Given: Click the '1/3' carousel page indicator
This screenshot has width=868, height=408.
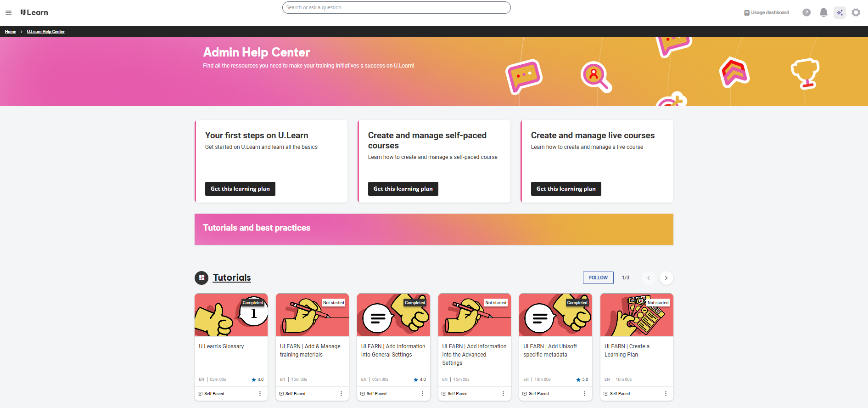Looking at the screenshot, I should [626, 278].
